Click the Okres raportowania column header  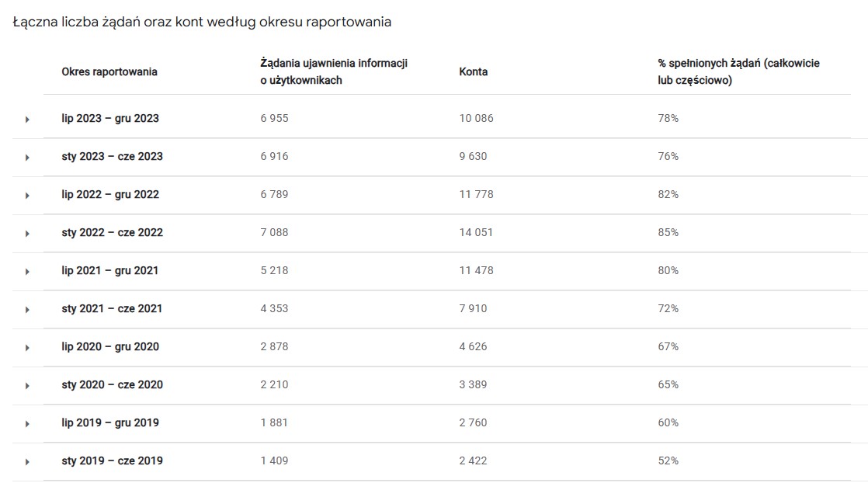point(109,71)
